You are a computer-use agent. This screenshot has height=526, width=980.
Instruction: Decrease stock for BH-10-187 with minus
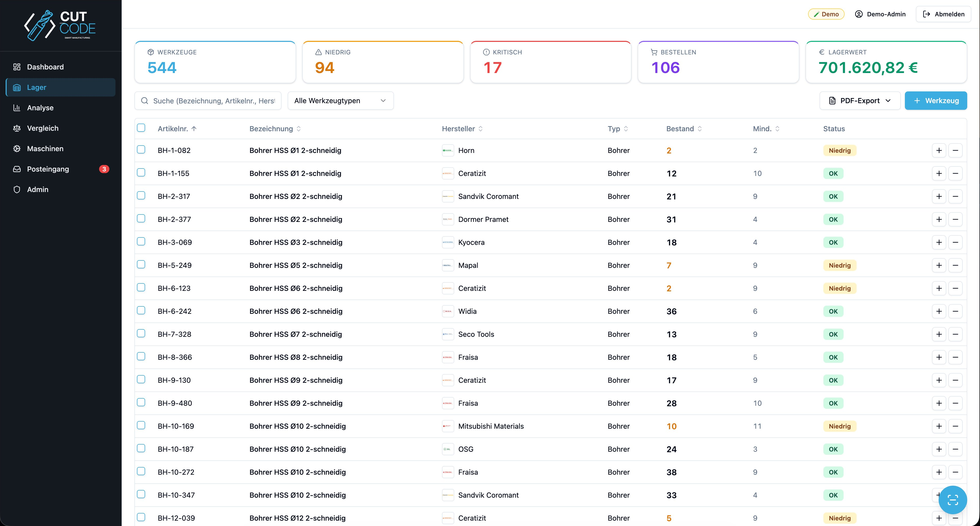point(955,449)
